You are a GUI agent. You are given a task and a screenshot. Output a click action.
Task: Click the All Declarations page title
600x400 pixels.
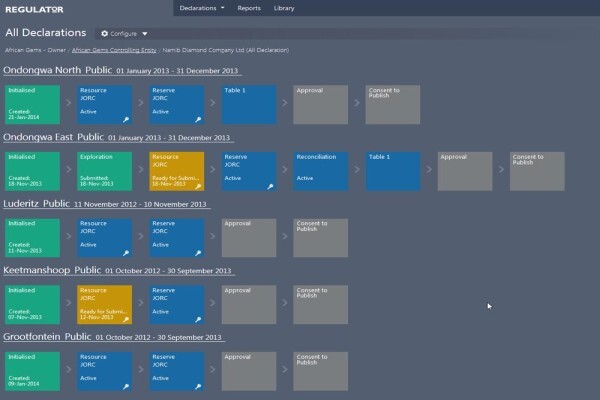[46, 33]
